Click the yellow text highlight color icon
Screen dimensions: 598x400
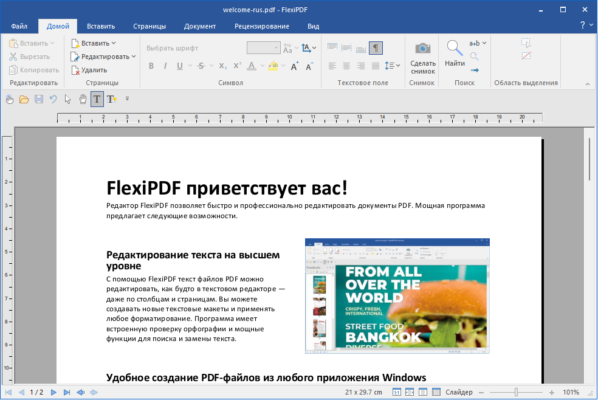(273, 66)
